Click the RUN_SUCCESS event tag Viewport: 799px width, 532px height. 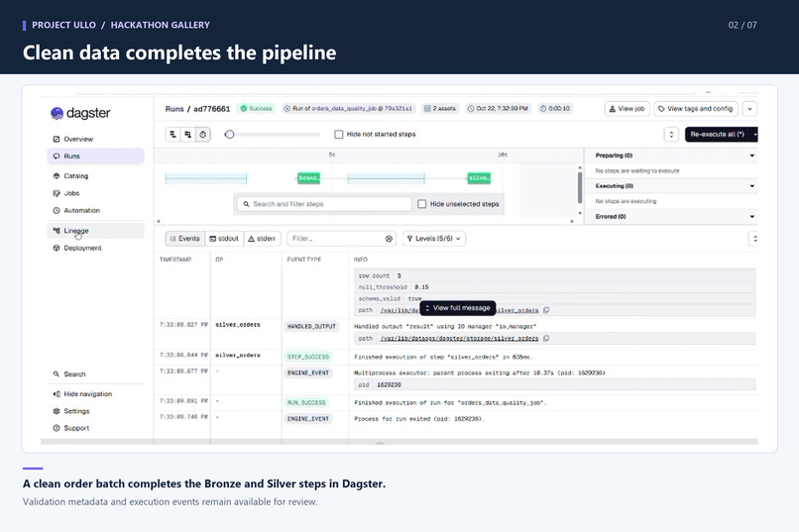tap(306, 402)
